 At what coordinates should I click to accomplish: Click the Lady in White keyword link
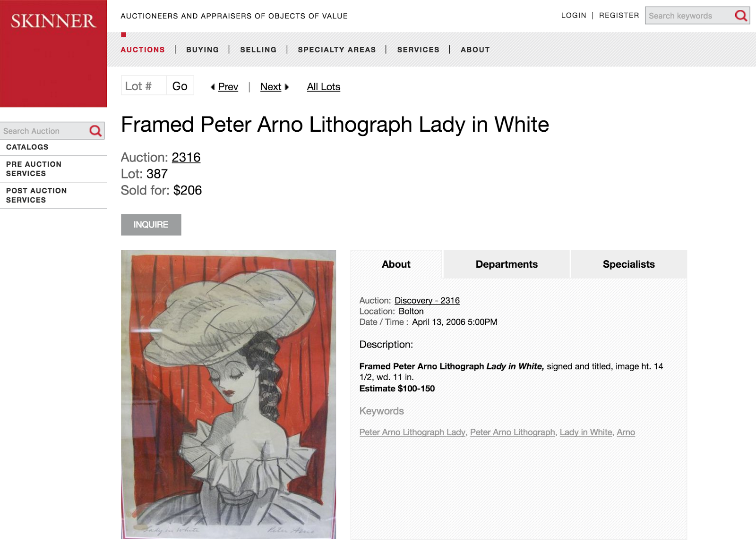click(x=586, y=432)
